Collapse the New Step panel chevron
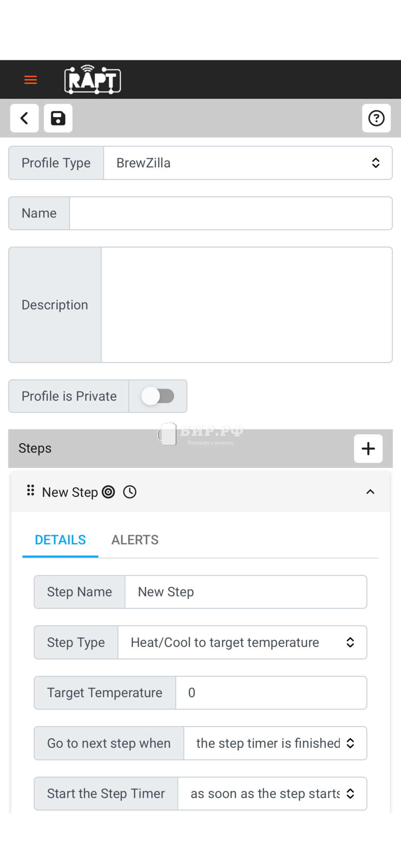Screen dimensions: 401x868 point(370,492)
